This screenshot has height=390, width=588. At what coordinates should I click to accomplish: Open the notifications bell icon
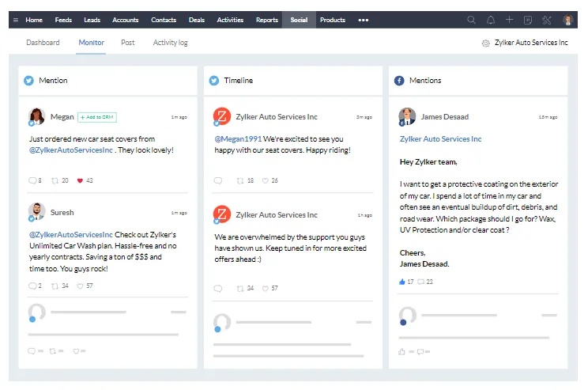[x=491, y=20]
